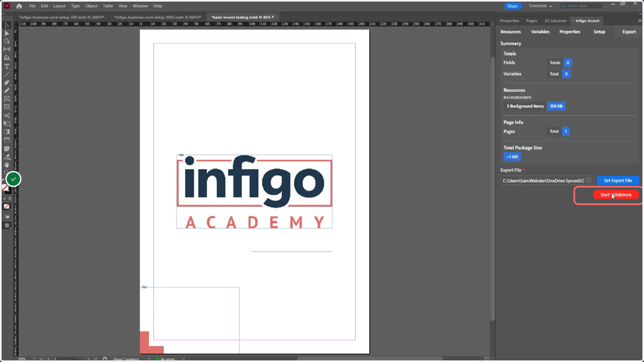This screenshot has width=644, height=362.
Task: Click the Fill color swatch in toolbar
Action: tap(5, 187)
